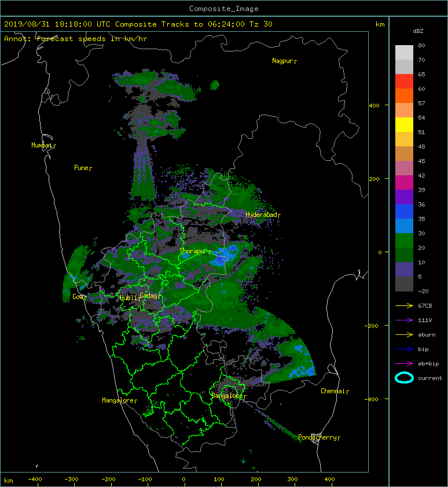Click the Mumbai city label
The width and height of the screenshot is (448, 487).
[x=42, y=145]
